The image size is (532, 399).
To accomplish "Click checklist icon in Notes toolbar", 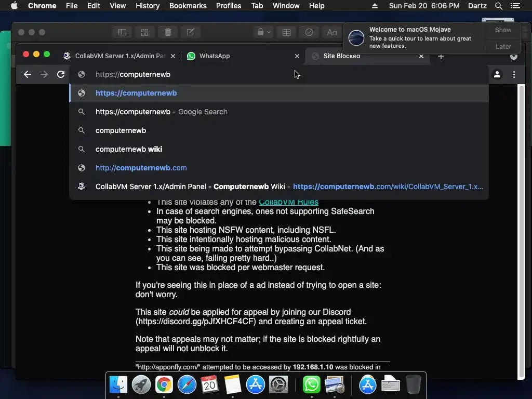I will point(309,32).
